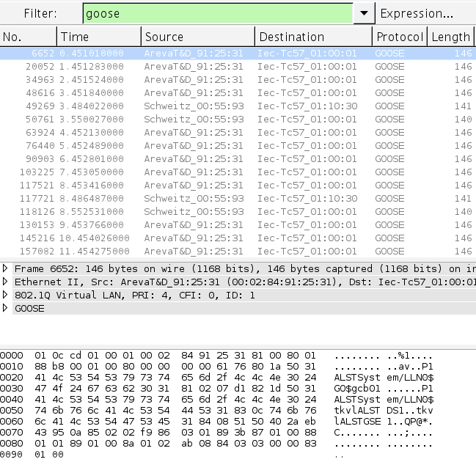Select packet number 20052

click(238, 67)
